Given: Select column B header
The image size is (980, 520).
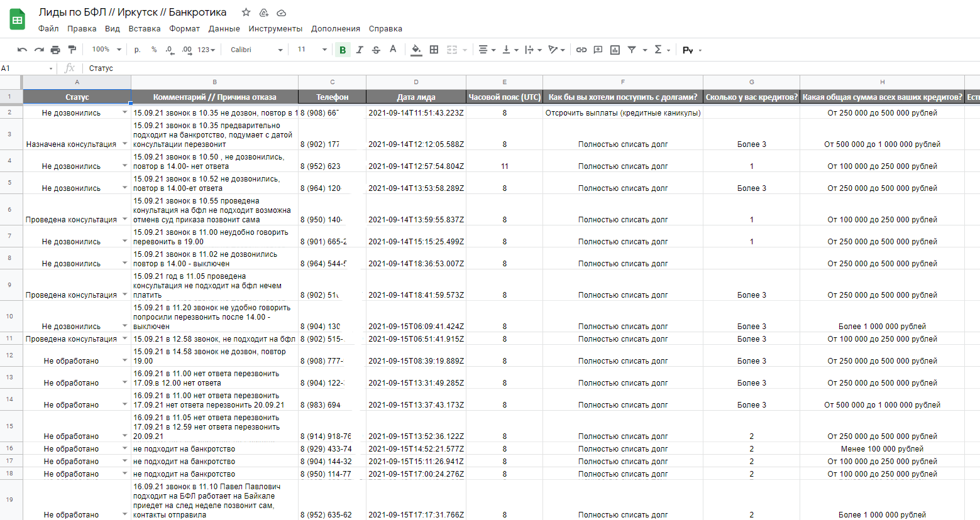Looking at the screenshot, I should coord(214,82).
